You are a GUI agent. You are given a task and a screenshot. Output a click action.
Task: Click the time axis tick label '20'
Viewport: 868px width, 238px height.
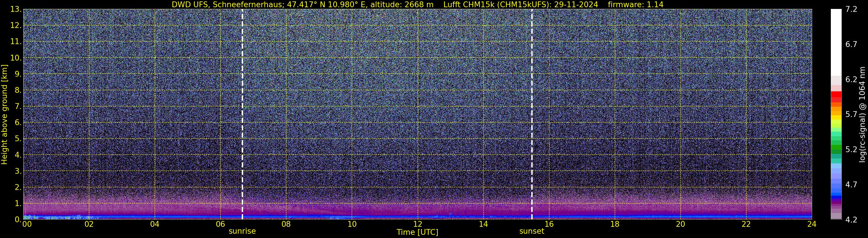point(680,224)
